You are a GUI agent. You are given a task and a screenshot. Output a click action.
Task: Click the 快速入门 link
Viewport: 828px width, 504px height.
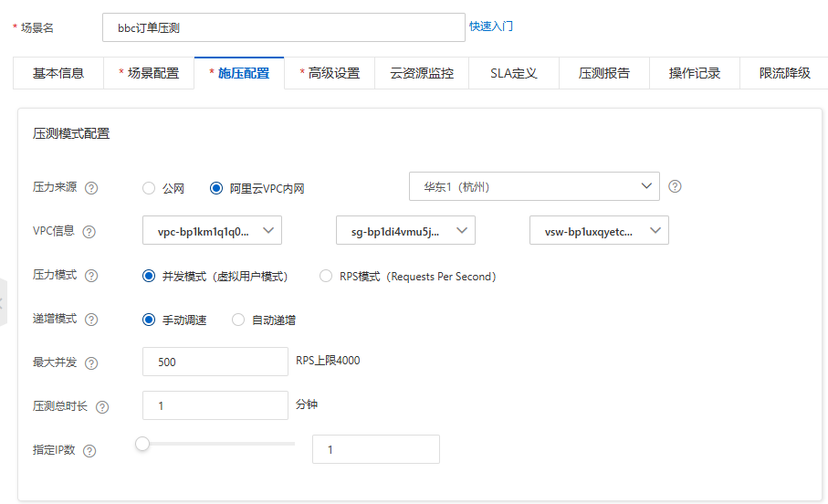491,26
